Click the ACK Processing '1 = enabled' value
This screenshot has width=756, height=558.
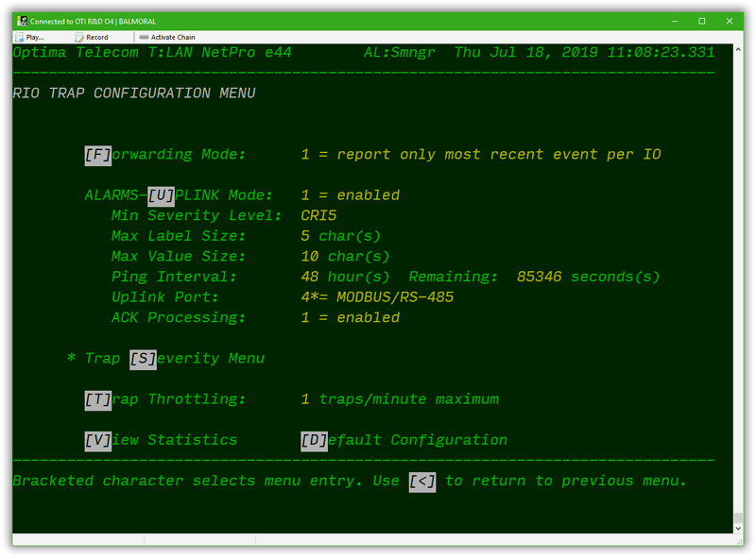click(351, 317)
